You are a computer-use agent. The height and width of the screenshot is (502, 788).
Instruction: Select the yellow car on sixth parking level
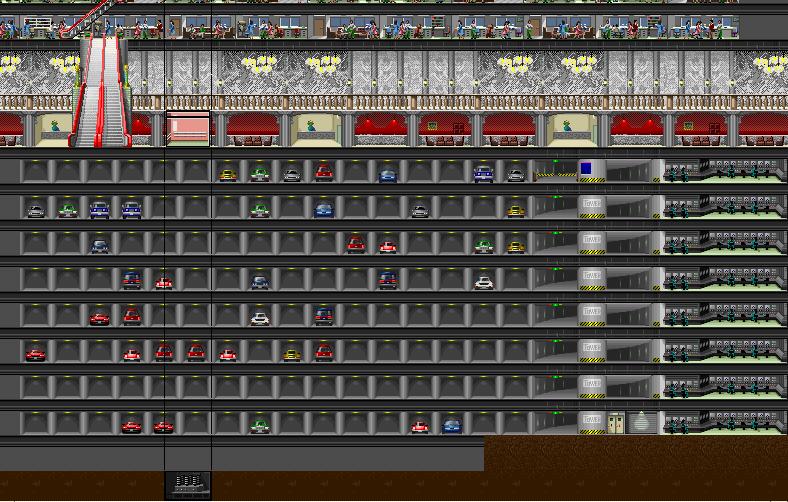coord(292,354)
